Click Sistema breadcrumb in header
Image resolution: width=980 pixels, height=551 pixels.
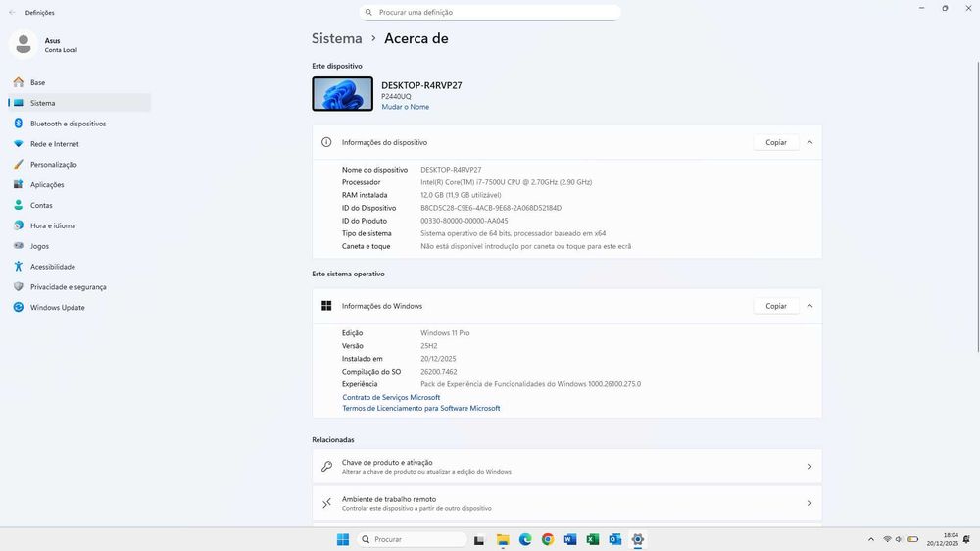[x=337, y=39]
